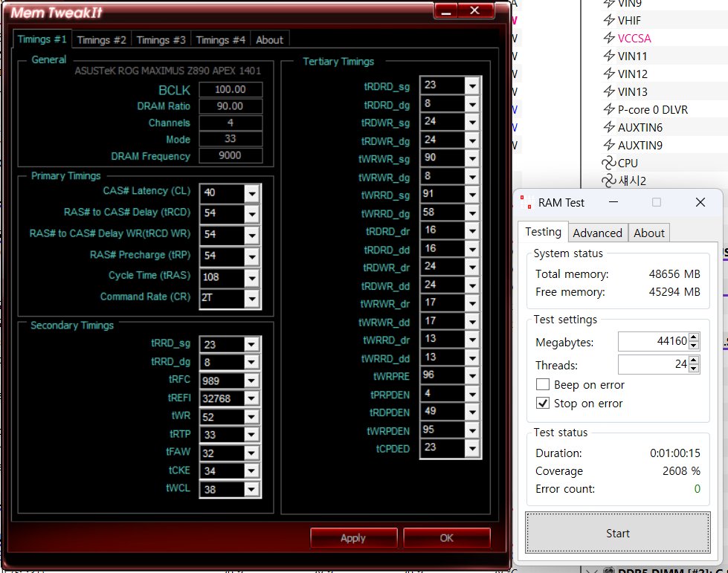The height and width of the screenshot is (573, 728).
Task: Close the RAM Test window
Action: click(x=700, y=202)
